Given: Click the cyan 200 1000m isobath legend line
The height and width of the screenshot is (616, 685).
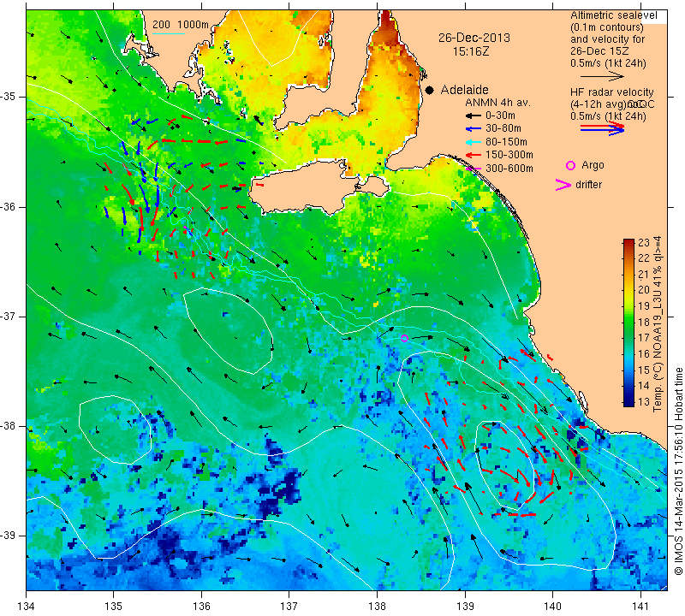Looking at the screenshot, I should (169, 33).
